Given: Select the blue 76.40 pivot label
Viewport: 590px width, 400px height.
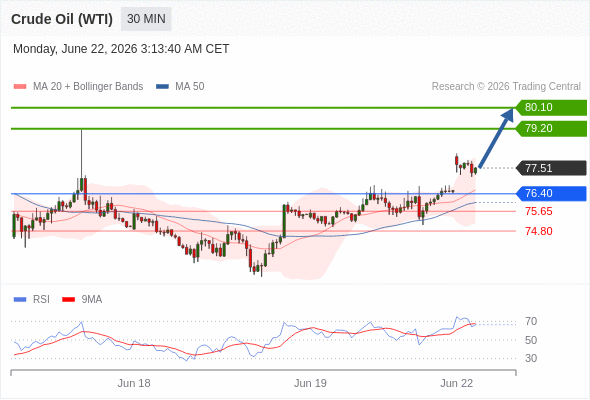Looking at the screenshot, I should [551, 193].
